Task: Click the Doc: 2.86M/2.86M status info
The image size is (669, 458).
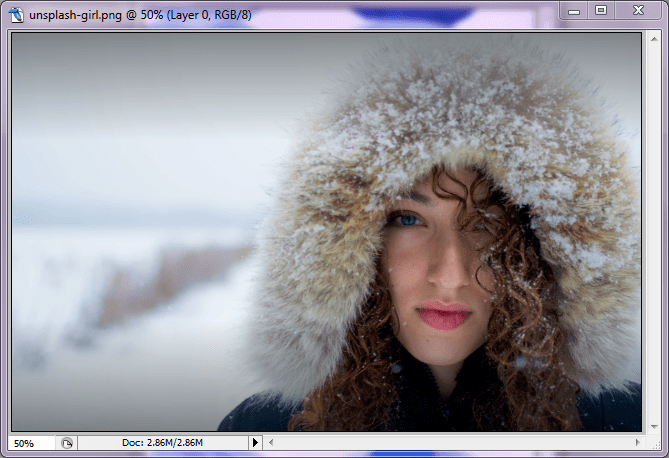Action: click(x=162, y=443)
